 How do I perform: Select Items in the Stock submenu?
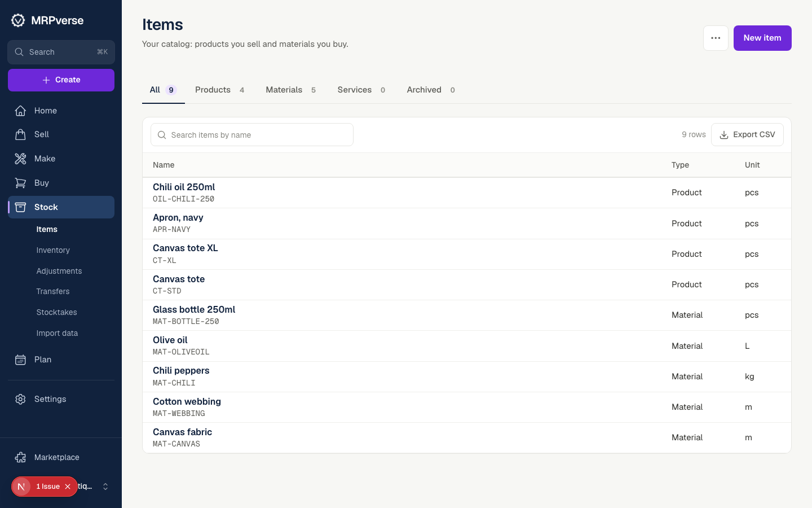(x=47, y=229)
